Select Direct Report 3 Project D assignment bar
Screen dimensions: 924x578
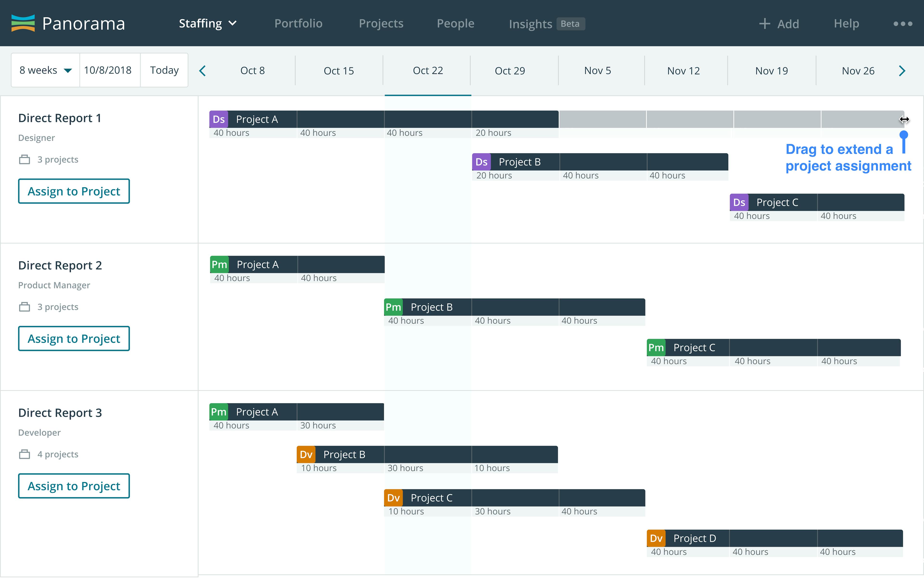(775, 538)
